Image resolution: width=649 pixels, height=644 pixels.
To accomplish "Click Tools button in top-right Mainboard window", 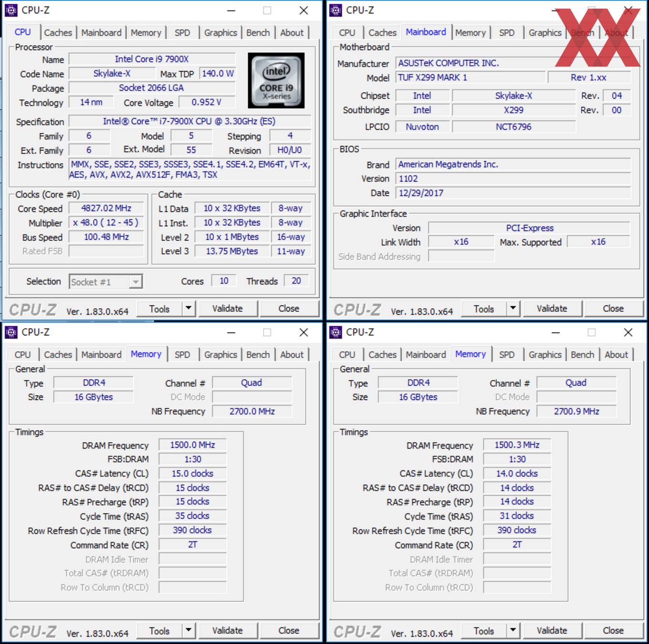I will click(484, 309).
